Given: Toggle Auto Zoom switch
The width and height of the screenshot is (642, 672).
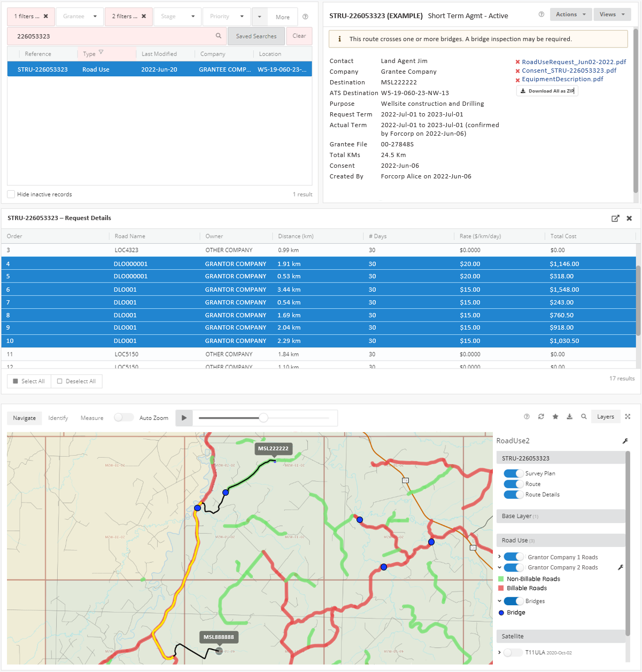Looking at the screenshot, I should (x=124, y=418).
